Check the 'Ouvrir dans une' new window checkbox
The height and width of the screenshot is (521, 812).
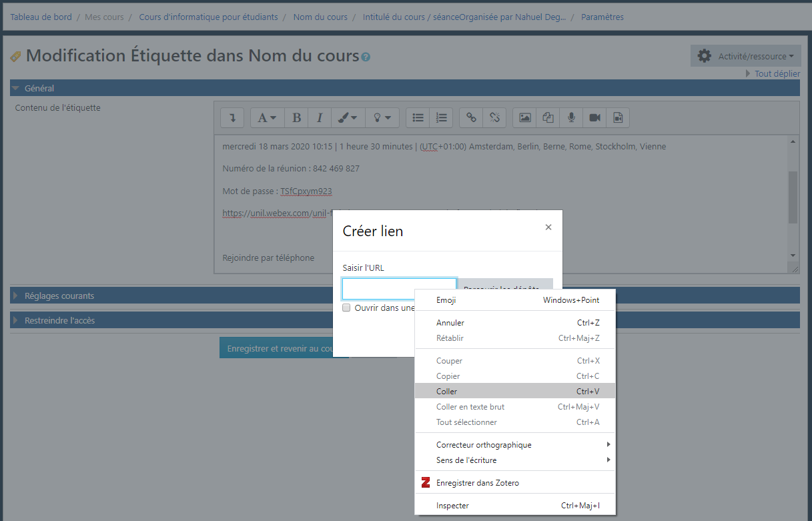(346, 308)
